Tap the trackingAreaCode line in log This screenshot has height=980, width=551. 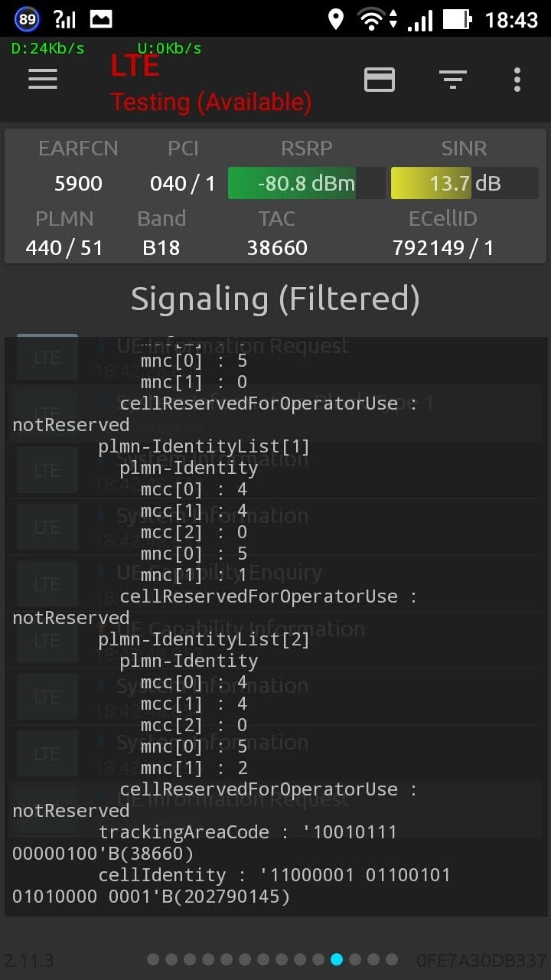pos(248,832)
